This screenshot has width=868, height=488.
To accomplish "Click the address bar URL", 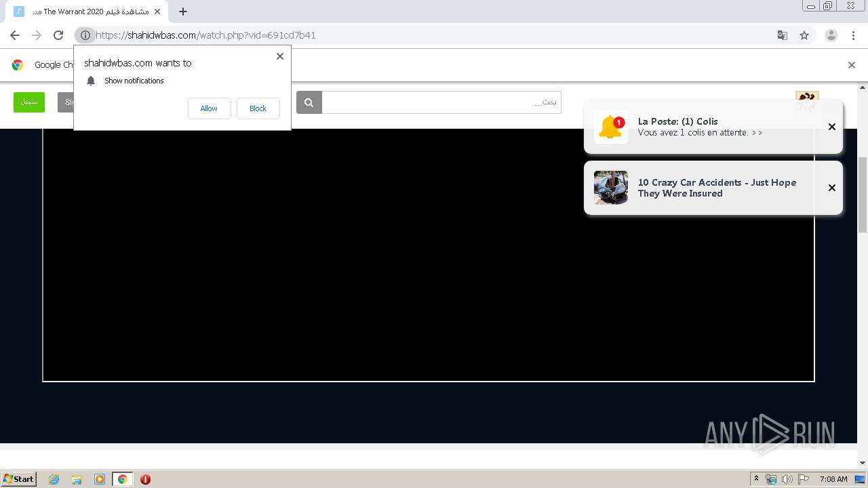I will (x=205, y=35).
